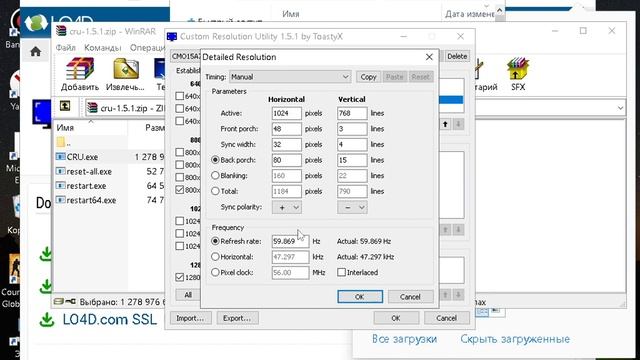Click the Скрыть загруженные link
Viewport: 640px width, 360px height.
[515, 339]
